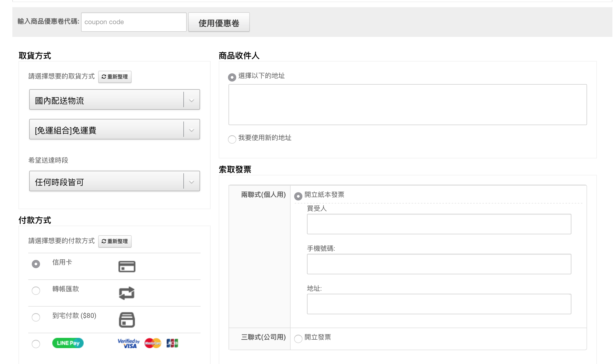Click the 買受人 text field
The width and height of the screenshot is (615, 364).
(x=439, y=224)
